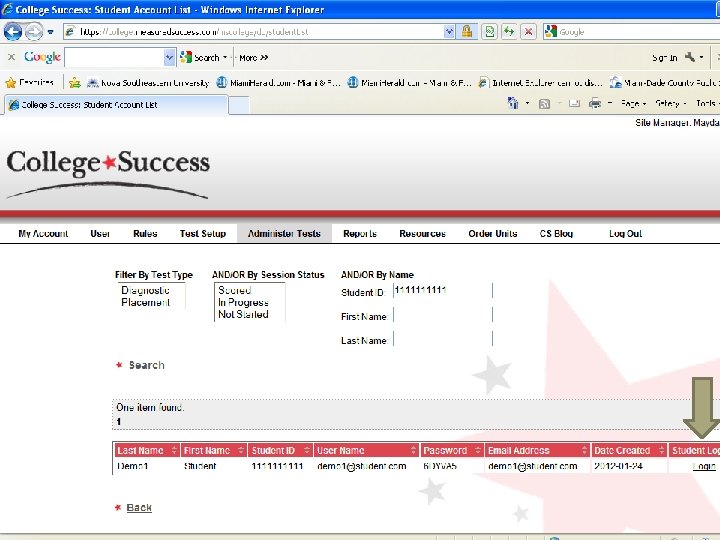The image size is (720, 540).
Task: Click the RSS feeds icon
Action: coord(544,104)
